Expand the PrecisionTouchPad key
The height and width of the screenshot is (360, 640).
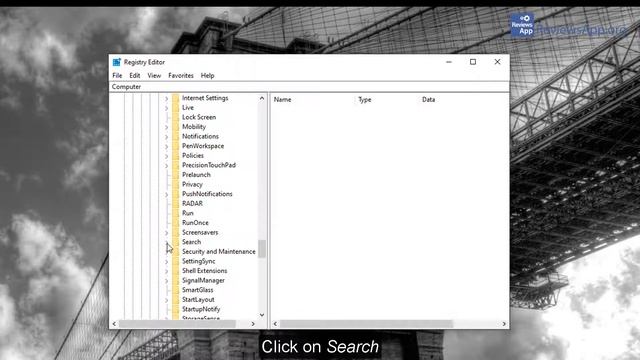tap(166, 166)
